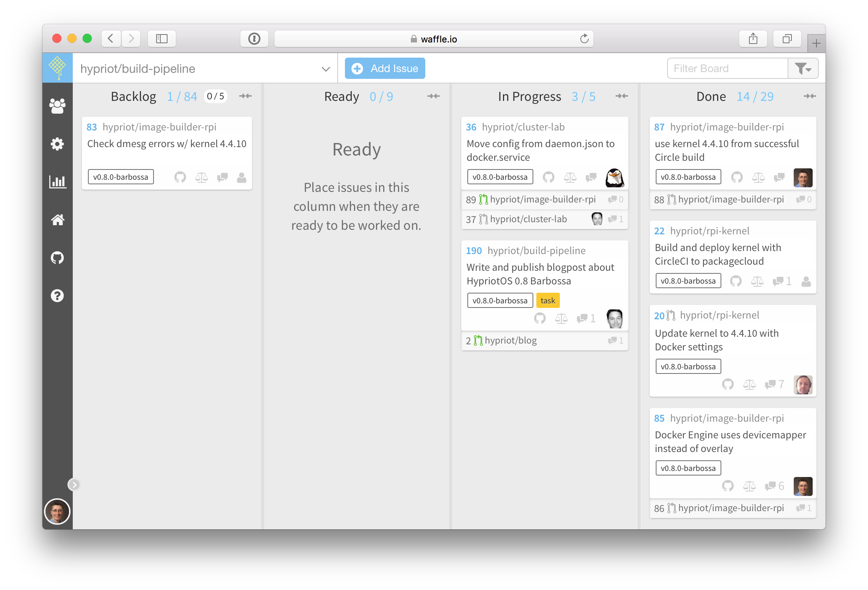Collapse the In Progress column
Screen dimensions: 868x590
click(x=621, y=96)
